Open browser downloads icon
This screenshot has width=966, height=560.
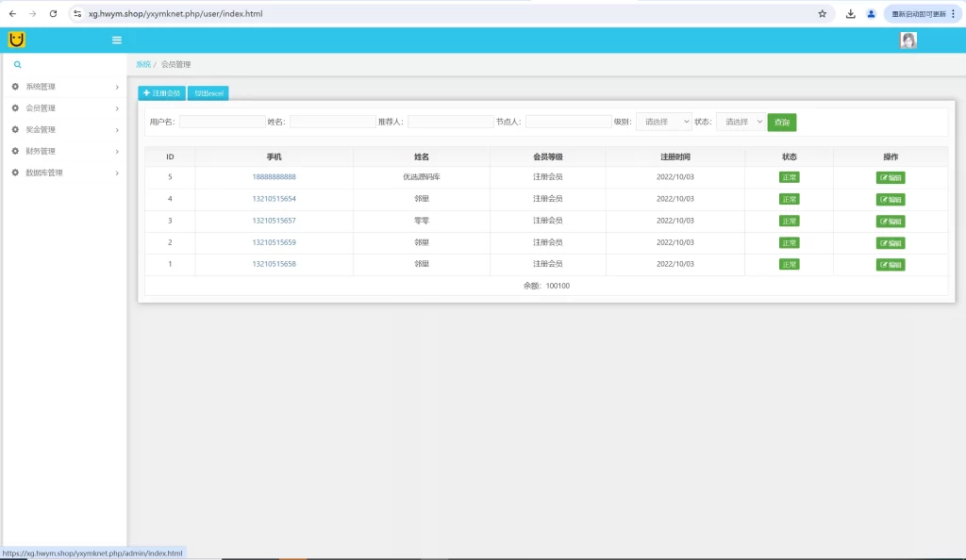pos(850,13)
